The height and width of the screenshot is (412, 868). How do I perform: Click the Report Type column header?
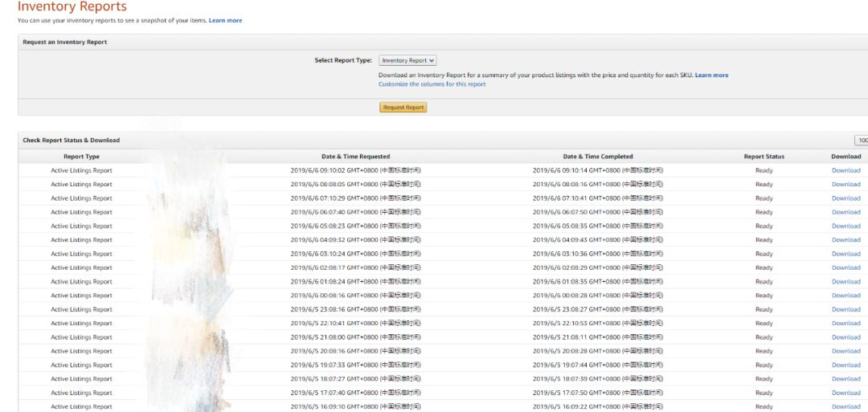coord(81,157)
